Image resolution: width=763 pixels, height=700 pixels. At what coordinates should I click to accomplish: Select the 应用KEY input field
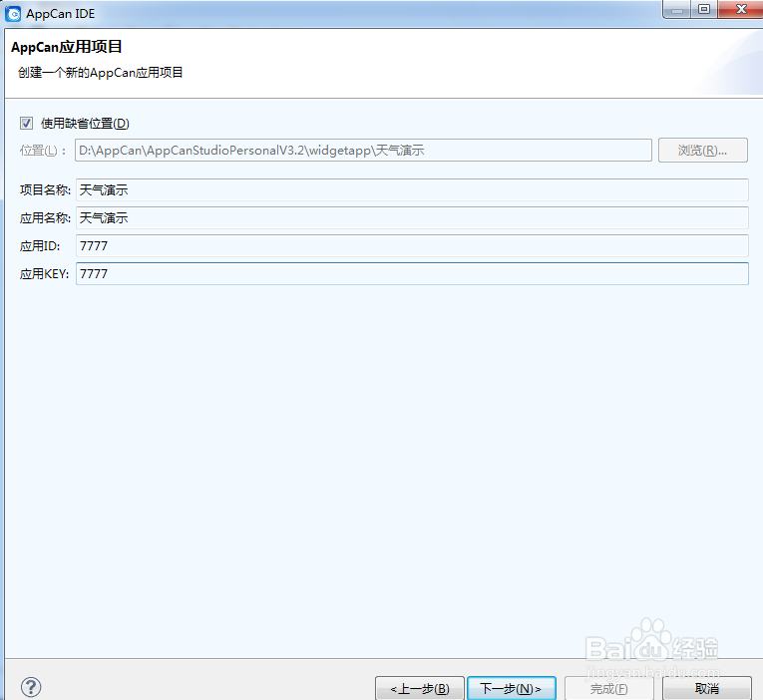tap(412, 274)
